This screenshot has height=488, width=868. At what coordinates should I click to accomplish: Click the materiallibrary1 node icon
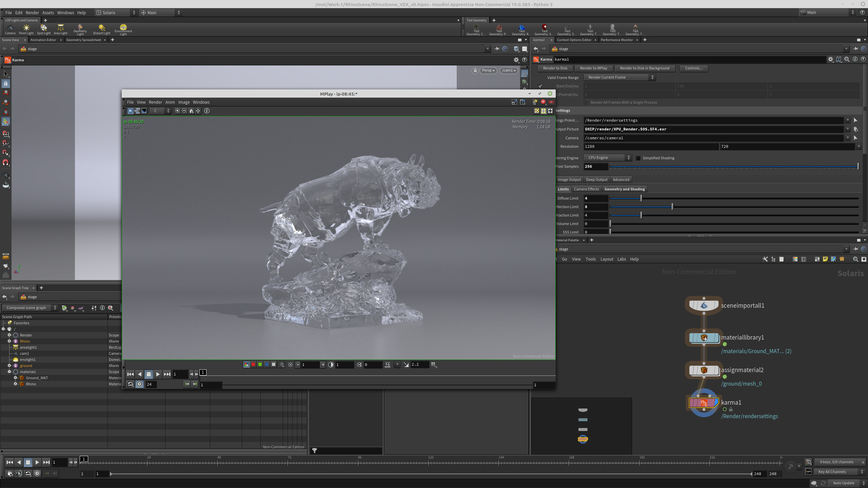pyautogui.click(x=704, y=338)
